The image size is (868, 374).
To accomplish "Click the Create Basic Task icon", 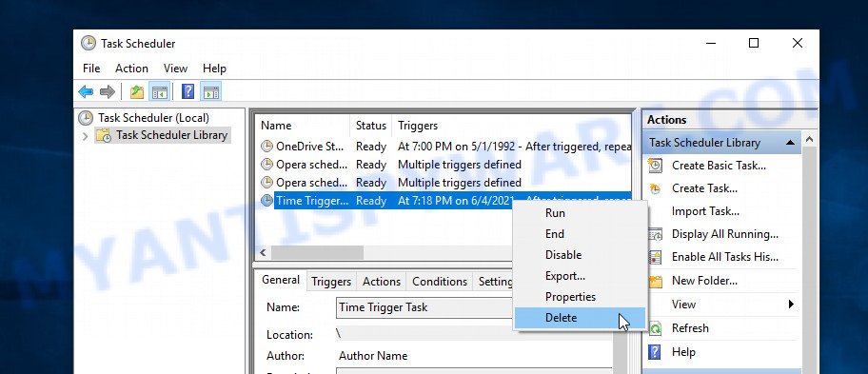I will tap(656, 166).
